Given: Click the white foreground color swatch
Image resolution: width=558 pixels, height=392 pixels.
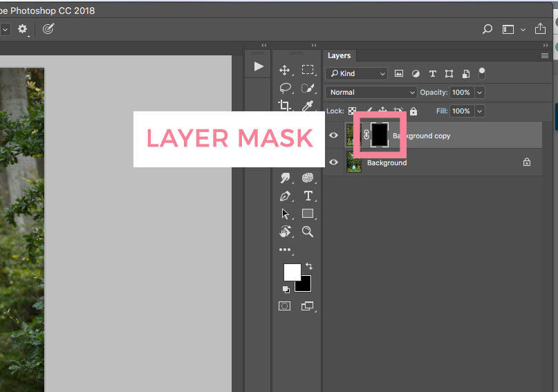Looking at the screenshot, I should [291, 272].
